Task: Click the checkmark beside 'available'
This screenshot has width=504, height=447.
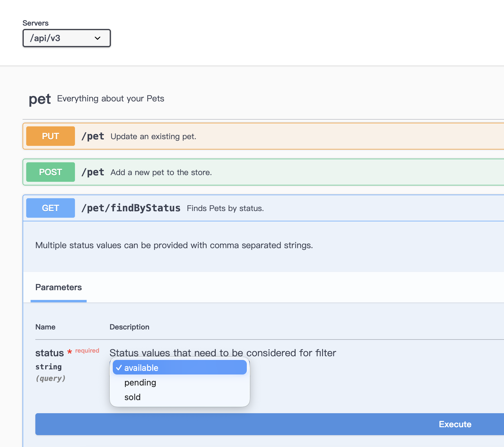Action: [119, 368]
